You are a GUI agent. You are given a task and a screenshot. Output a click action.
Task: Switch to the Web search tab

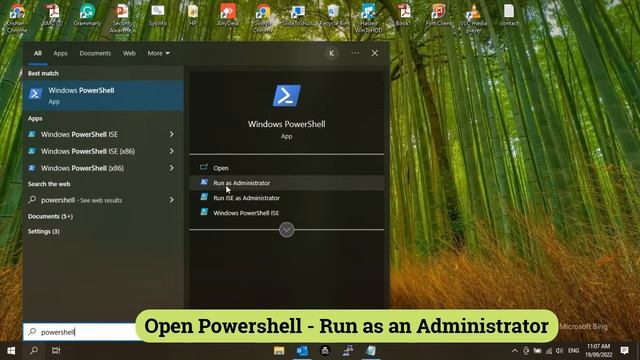click(129, 53)
